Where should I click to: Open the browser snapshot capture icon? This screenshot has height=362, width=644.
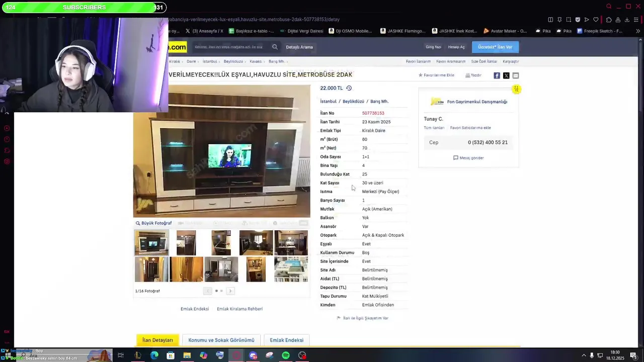click(569, 20)
